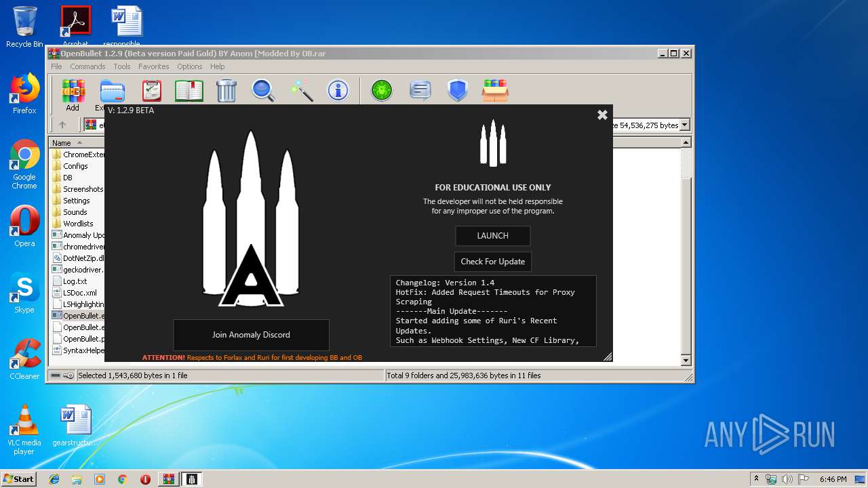Click the Delete trash can icon
Viewport: 868px width, 488px height.
(x=226, y=90)
